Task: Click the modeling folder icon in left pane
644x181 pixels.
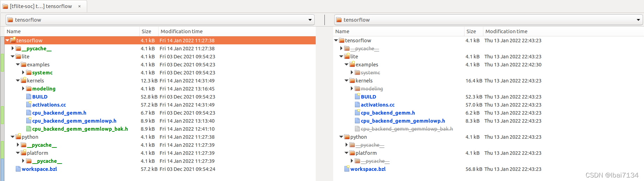Action: [29, 88]
